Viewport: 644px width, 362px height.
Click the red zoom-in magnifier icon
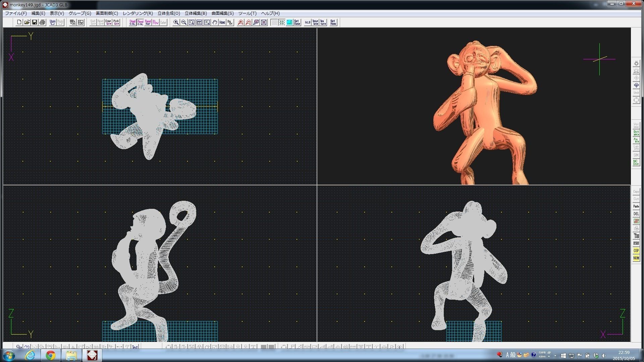(240, 22)
